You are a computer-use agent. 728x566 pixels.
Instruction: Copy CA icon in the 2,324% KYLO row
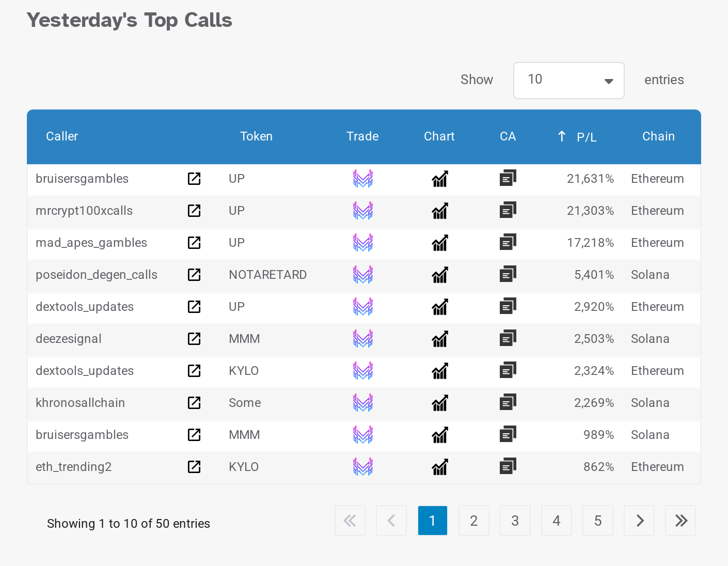(x=508, y=371)
